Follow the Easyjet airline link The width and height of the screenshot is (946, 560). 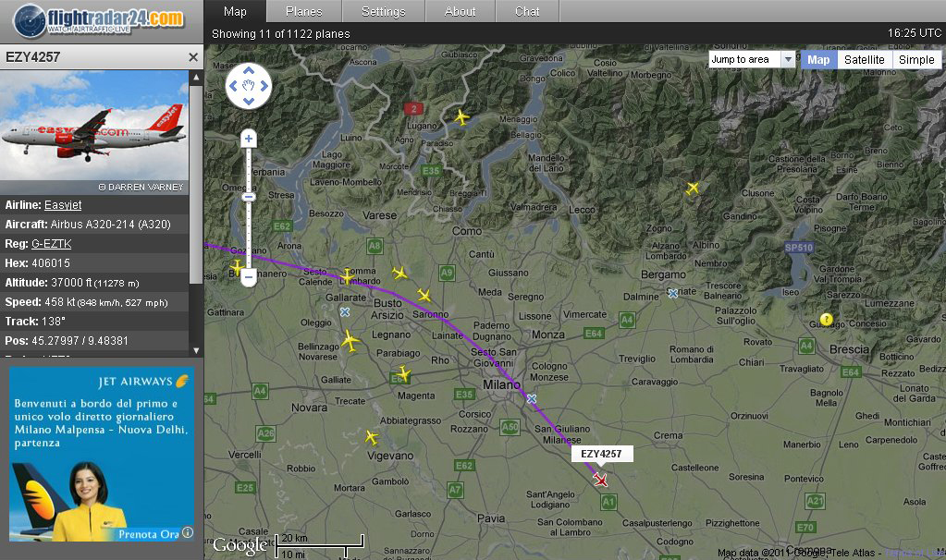[63, 205]
